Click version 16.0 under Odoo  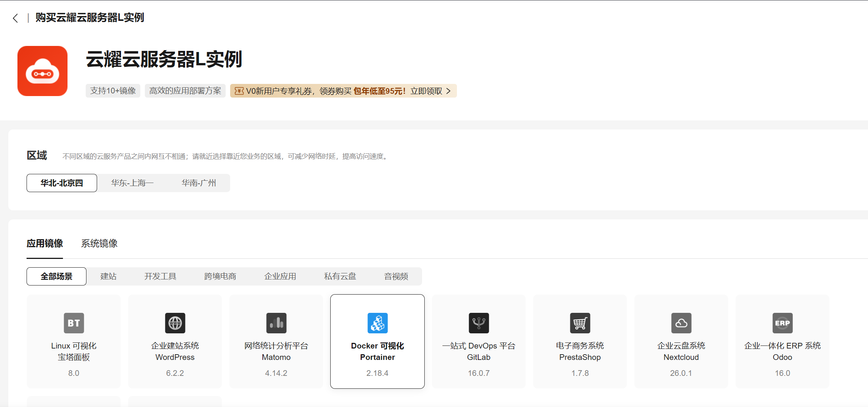click(782, 373)
